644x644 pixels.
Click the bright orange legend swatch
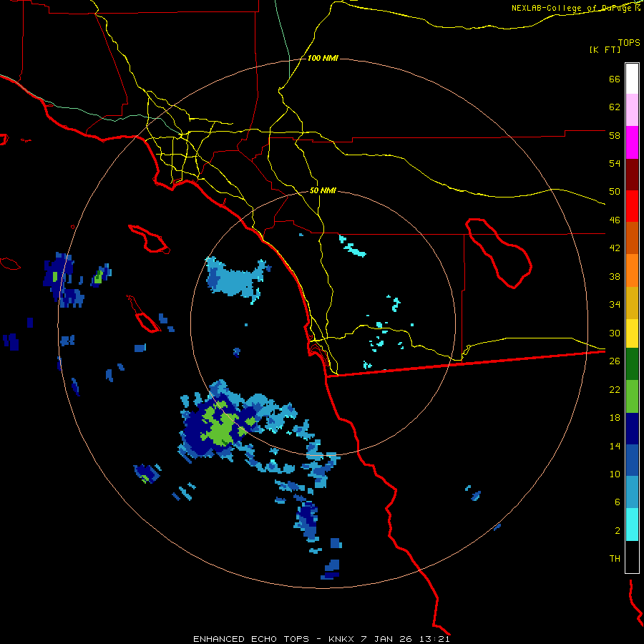[632, 270]
